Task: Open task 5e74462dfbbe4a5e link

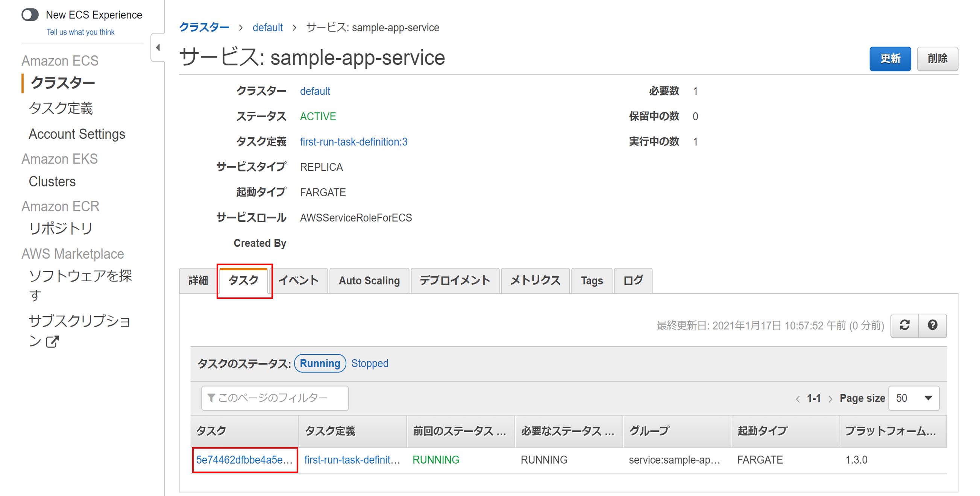Action: tap(244, 460)
